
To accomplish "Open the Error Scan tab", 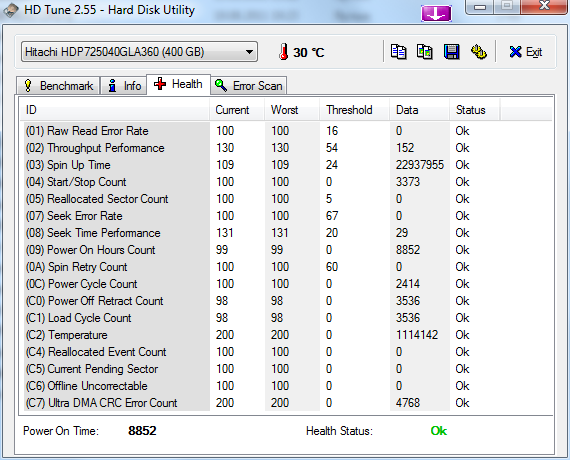I will 249,86.
